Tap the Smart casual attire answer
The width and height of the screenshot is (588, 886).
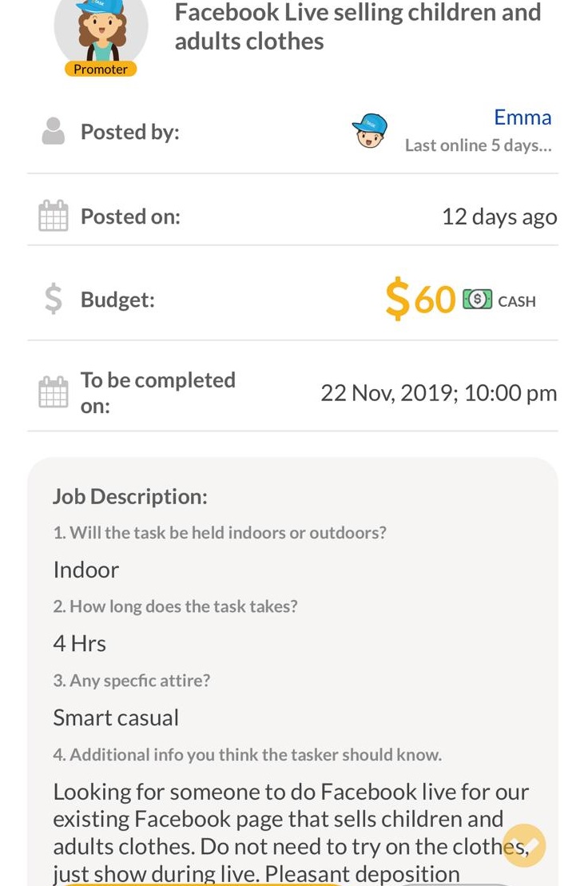point(116,717)
